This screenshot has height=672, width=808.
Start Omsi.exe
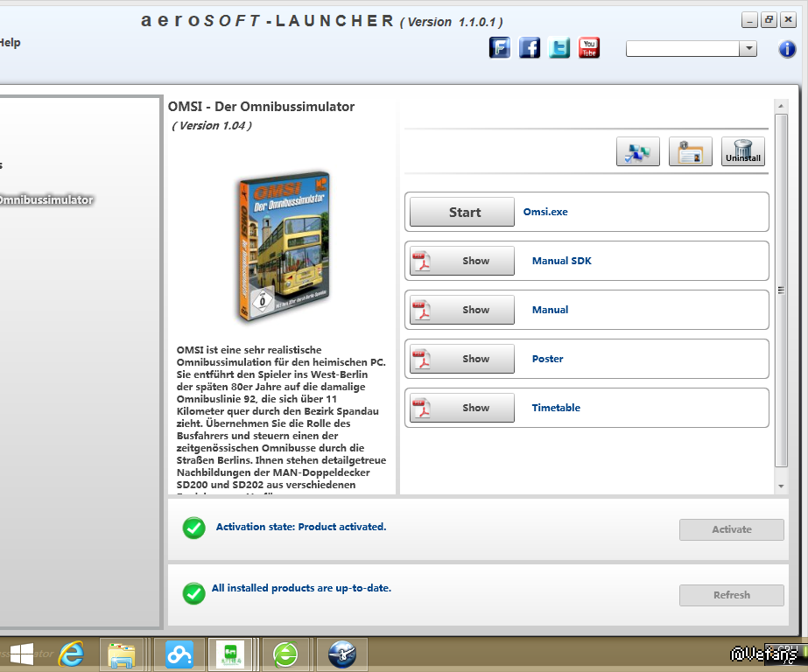(461, 212)
